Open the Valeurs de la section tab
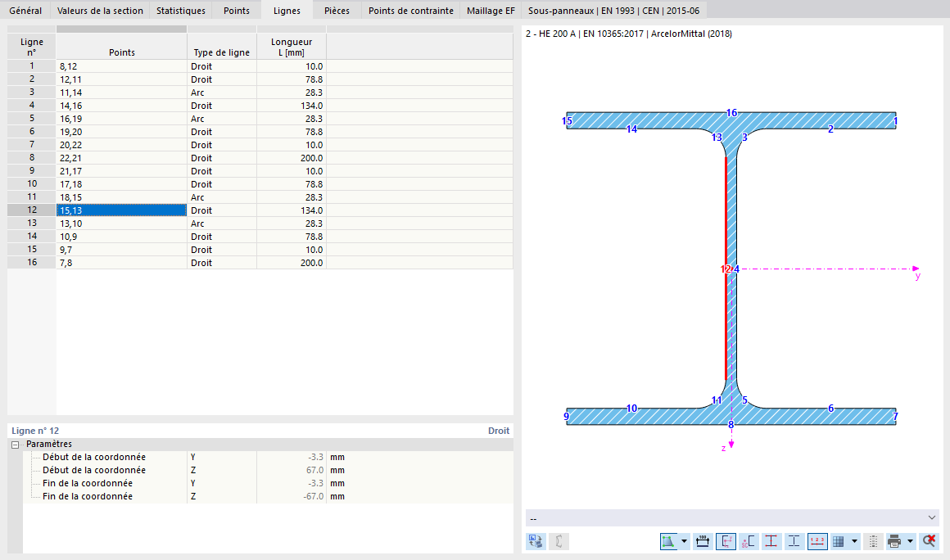Viewport: 950px width, 560px height. [x=100, y=11]
